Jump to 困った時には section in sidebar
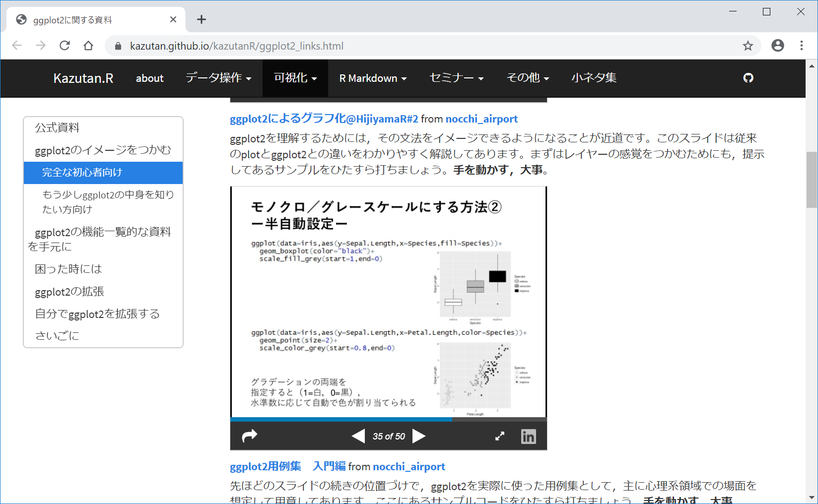Screen dimensions: 818x504 [68, 269]
